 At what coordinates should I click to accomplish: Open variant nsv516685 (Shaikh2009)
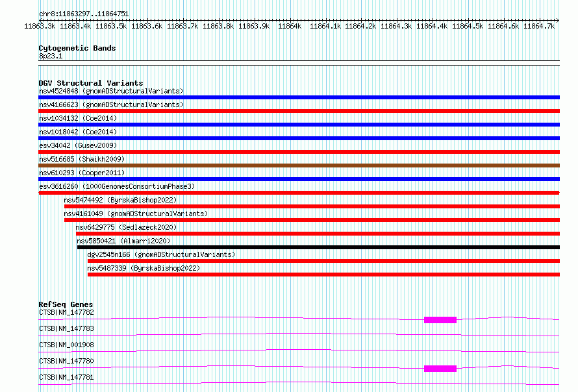coord(82,159)
